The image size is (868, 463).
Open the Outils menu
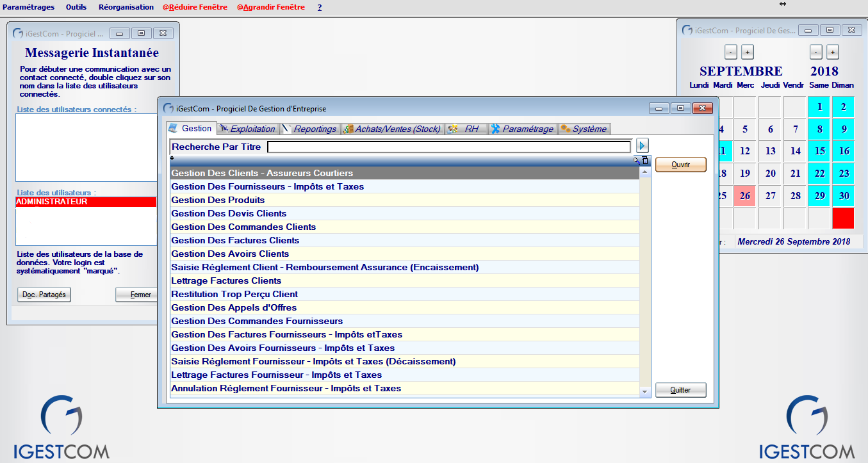[76, 7]
